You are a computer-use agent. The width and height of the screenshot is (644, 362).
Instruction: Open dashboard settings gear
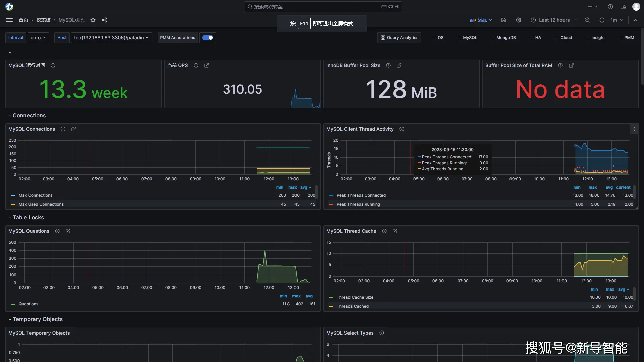pyautogui.click(x=519, y=20)
